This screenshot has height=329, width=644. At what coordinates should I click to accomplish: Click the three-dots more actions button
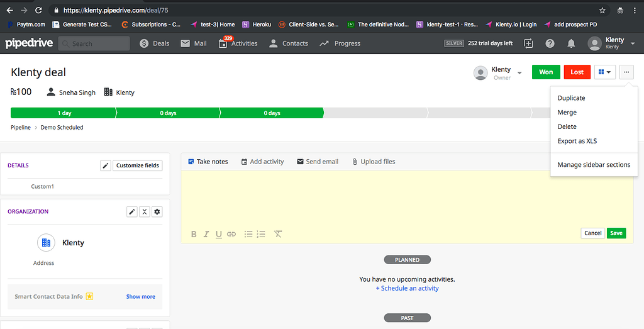tap(626, 72)
